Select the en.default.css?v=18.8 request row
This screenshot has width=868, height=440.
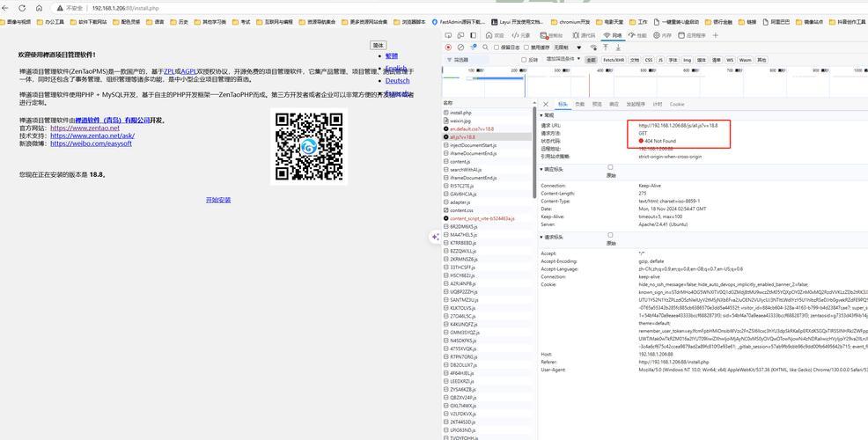487,128
